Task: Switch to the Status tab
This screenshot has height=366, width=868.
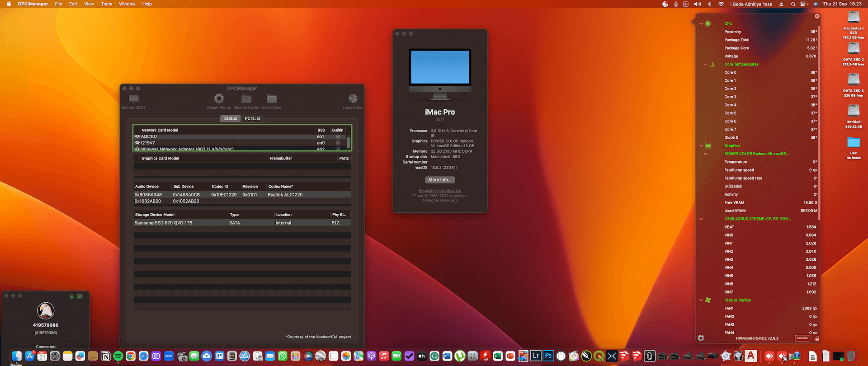Action: coord(231,118)
